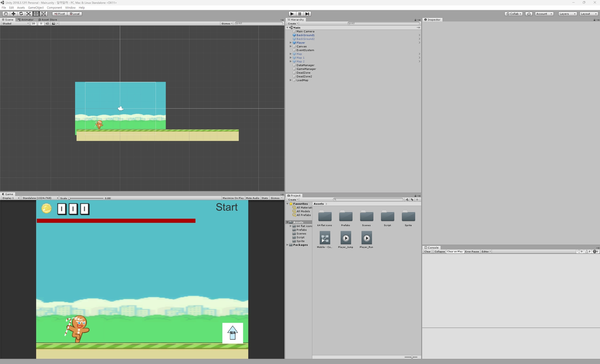Image resolution: width=600 pixels, height=364 pixels.
Task: Select BackGround1 prefab in Hierarchy
Action: pyautogui.click(x=305, y=35)
